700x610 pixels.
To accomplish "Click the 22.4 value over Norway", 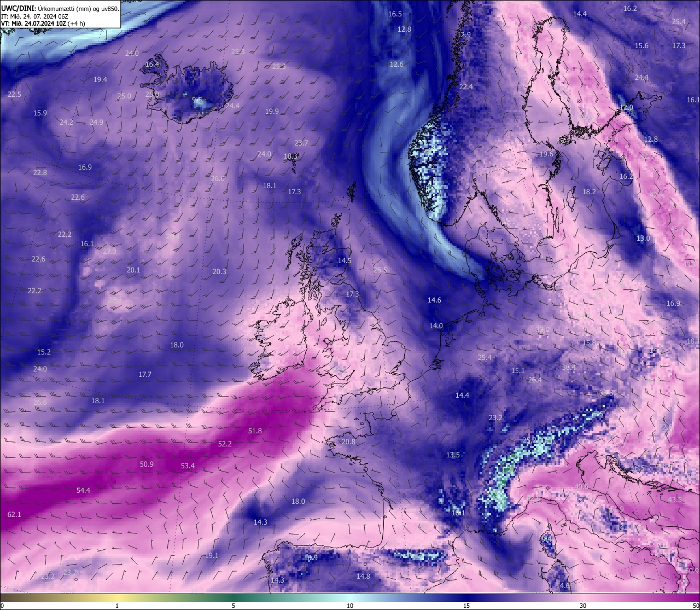I will [x=466, y=87].
